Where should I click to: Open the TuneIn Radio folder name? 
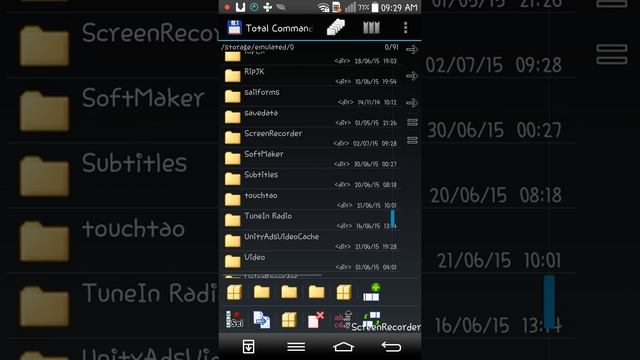[x=268, y=216]
